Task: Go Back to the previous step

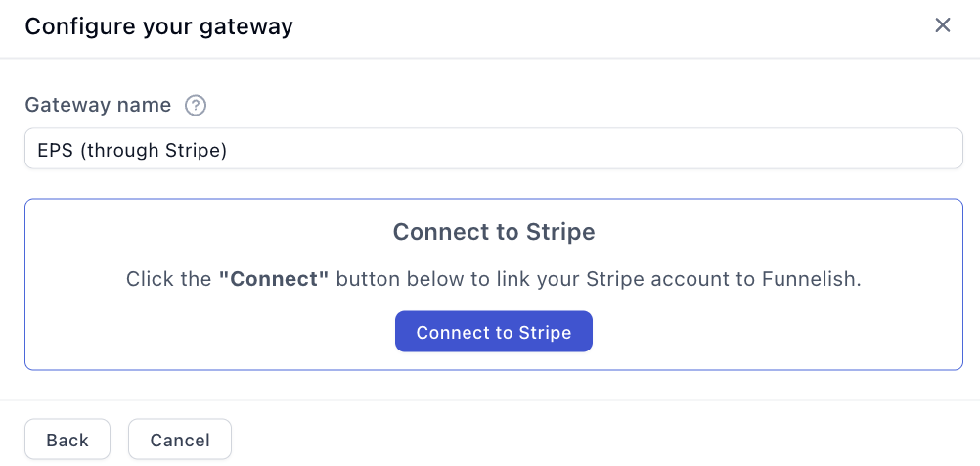Action: [67, 440]
